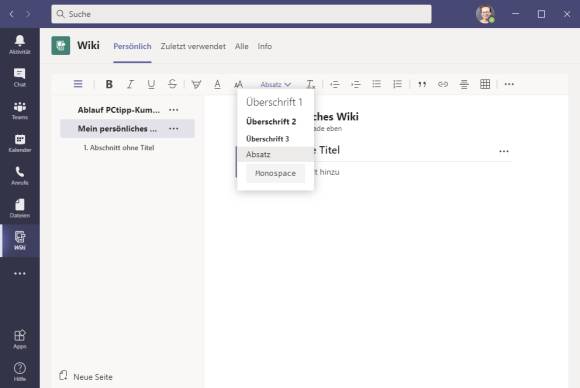
Task: Open Teams in the left sidebar
Action: tap(20, 111)
